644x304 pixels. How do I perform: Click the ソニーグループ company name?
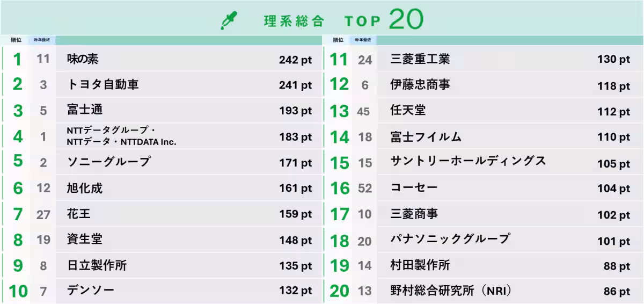[108, 161]
